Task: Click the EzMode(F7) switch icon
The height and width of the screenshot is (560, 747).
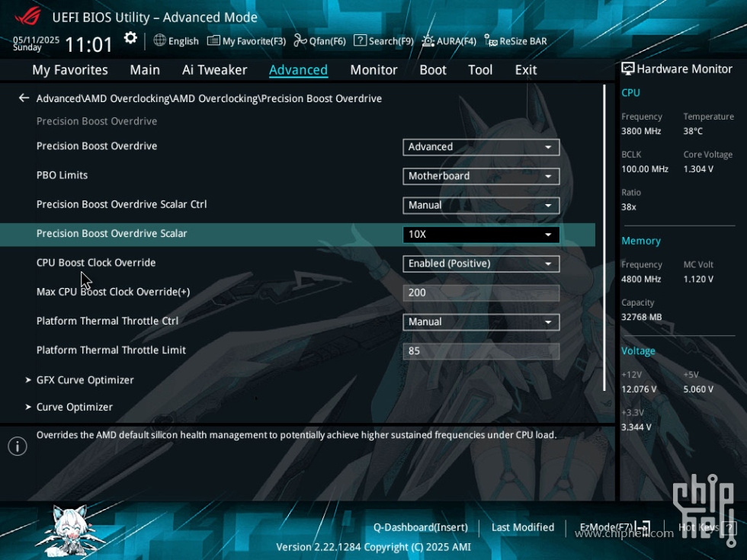Action: point(643,527)
